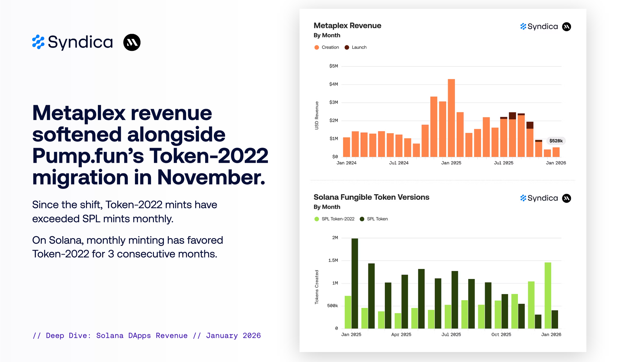Click the light green Token-2022 legend dot

317,219
